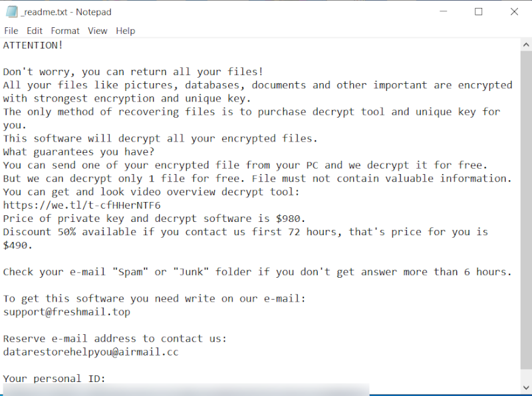Open the Format menu
532x396 pixels.
coord(65,31)
